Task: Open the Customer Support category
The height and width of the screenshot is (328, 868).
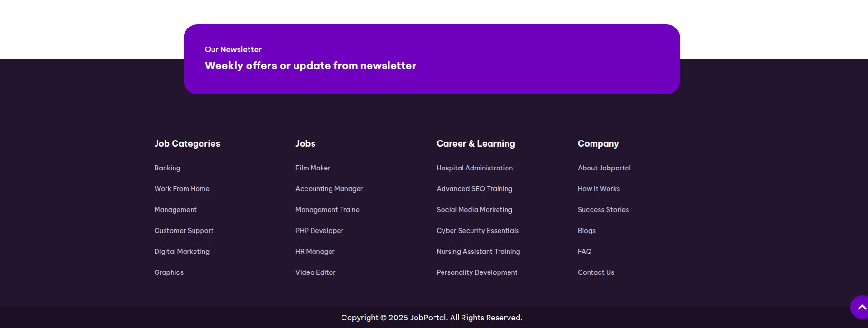Action: tap(184, 231)
